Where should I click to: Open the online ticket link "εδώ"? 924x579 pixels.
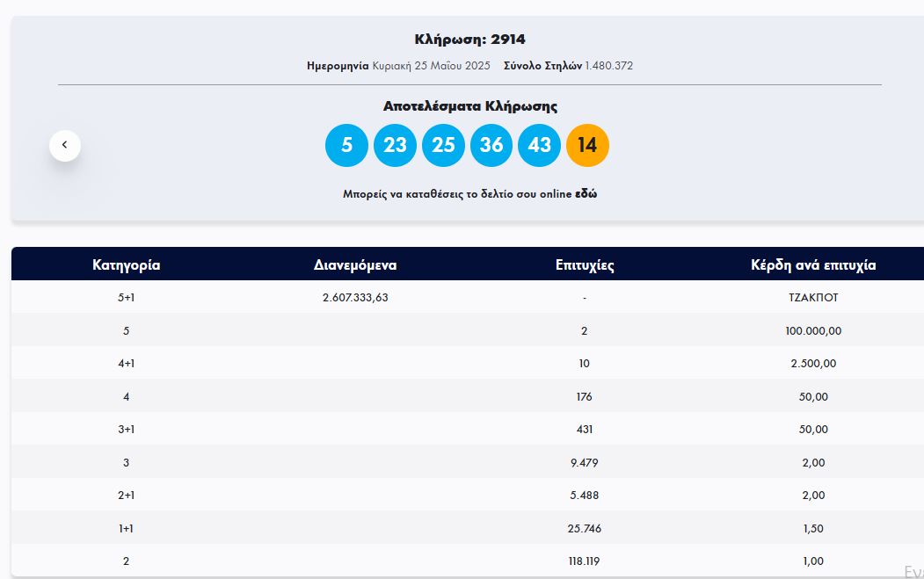click(586, 194)
